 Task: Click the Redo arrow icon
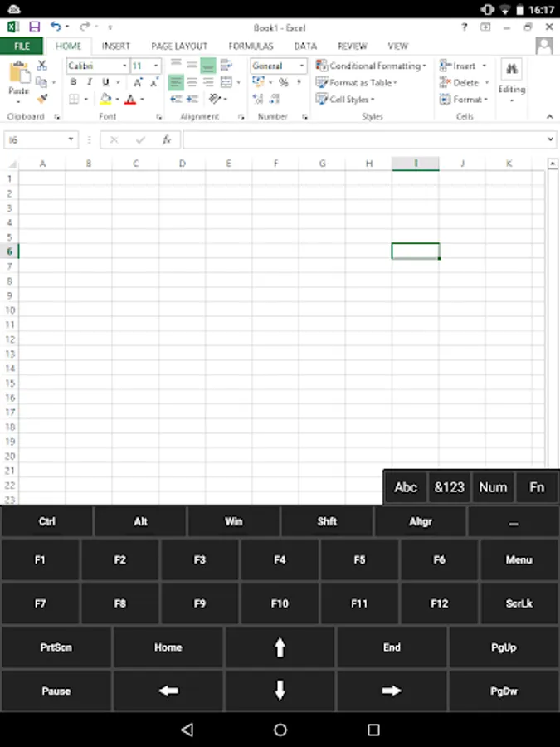click(x=85, y=27)
